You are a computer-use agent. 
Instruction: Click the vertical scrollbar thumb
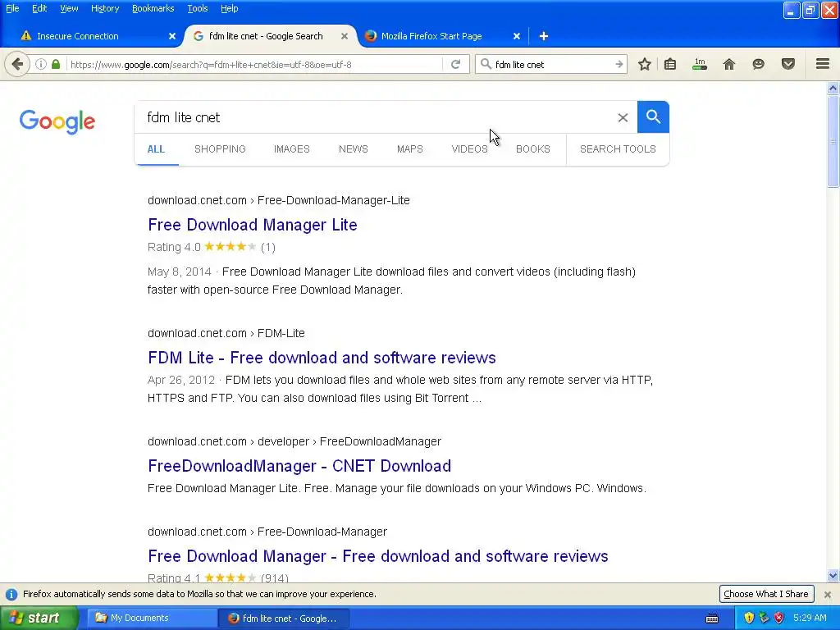(833, 141)
